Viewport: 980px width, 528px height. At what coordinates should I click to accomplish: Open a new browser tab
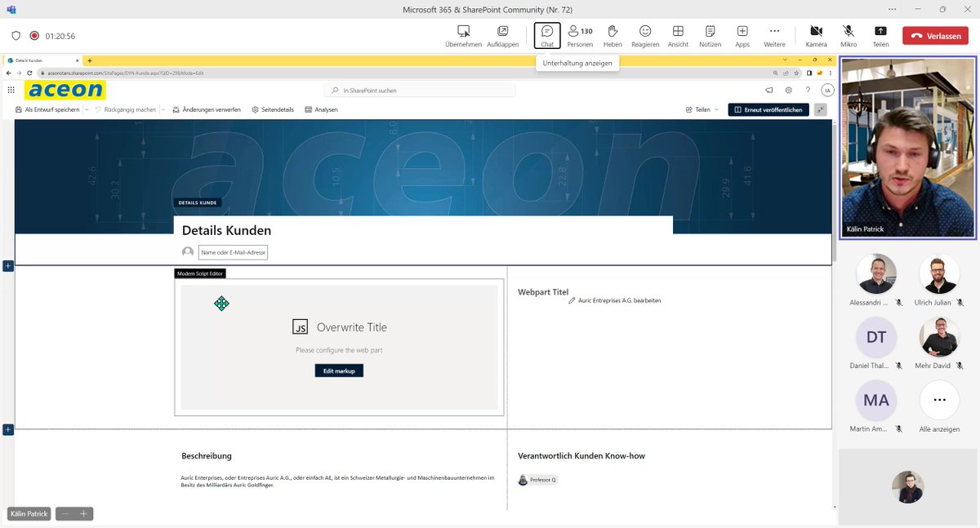(x=89, y=60)
